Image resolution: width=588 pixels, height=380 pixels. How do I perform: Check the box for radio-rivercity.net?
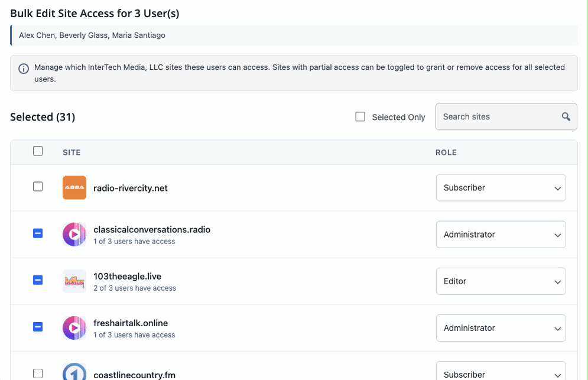point(38,187)
